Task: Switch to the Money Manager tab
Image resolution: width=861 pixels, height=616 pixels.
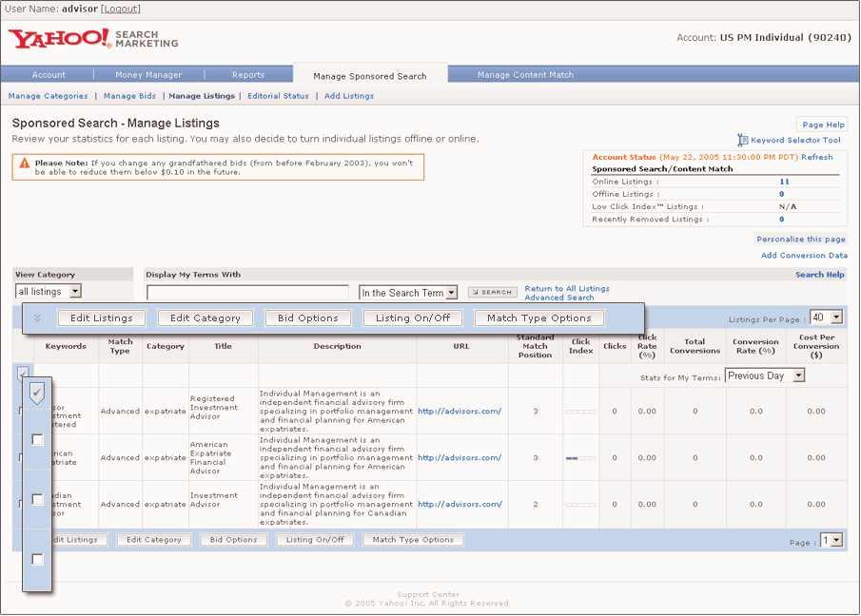Action: 148,74
